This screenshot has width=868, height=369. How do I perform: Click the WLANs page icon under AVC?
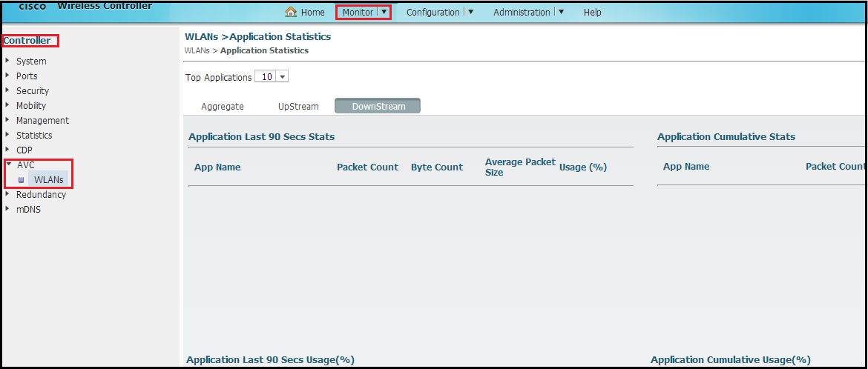(22, 180)
